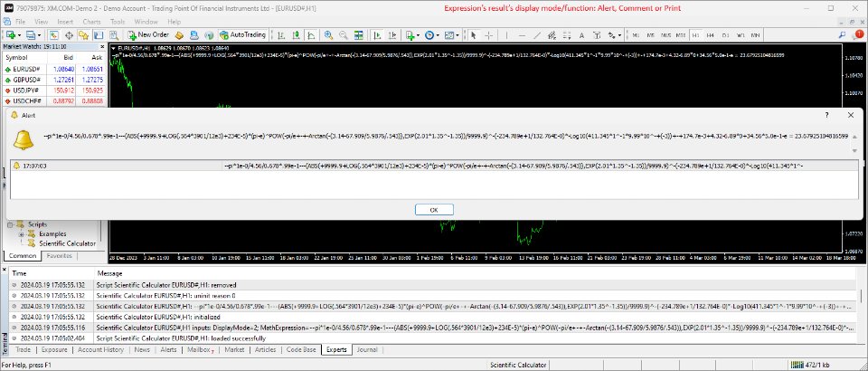The width and height of the screenshot is (868, 371).
Task: Select the arrows drawing tool
Action: (x=611, y=35)
